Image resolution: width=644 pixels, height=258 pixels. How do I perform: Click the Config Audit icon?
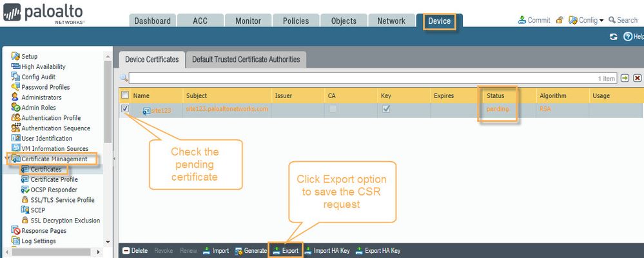click(x=15, y=77)
